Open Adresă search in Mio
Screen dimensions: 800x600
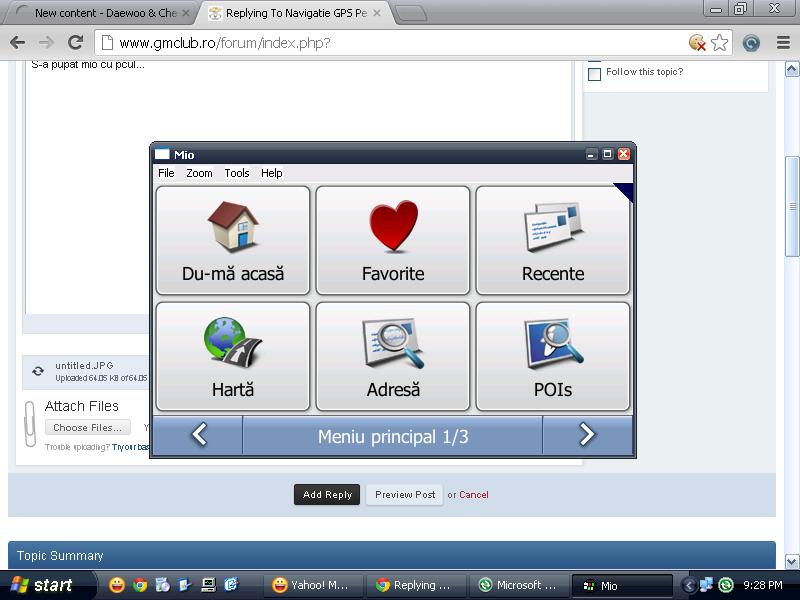pos(393,356)
